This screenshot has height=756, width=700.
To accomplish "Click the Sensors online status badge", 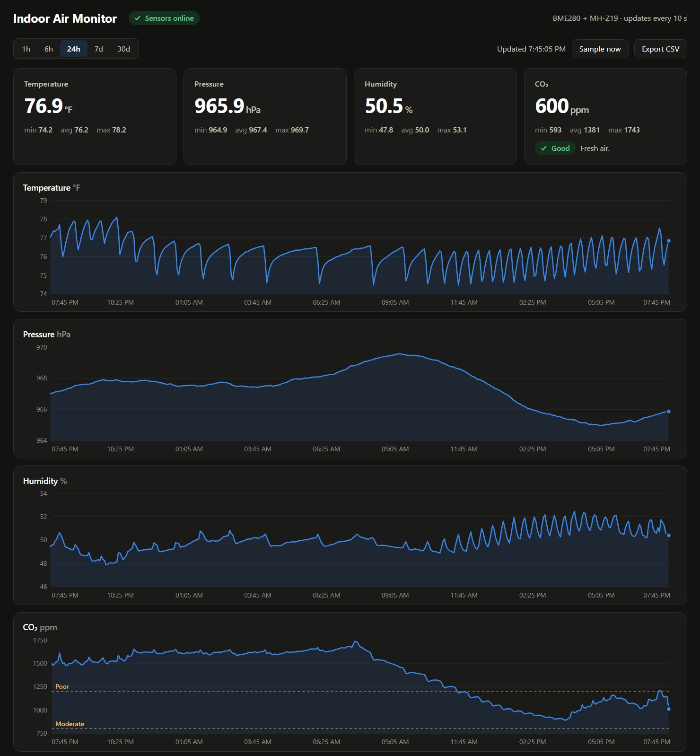I will [164, 18].
